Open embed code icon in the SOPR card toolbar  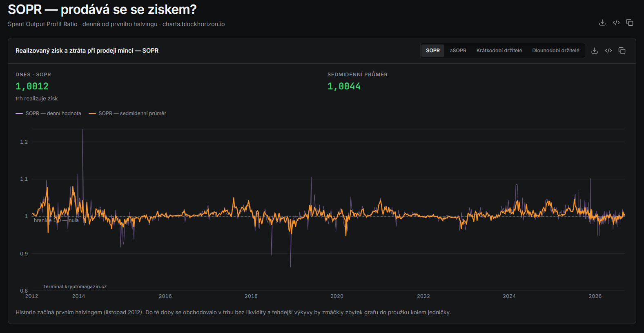pos(608,51)
